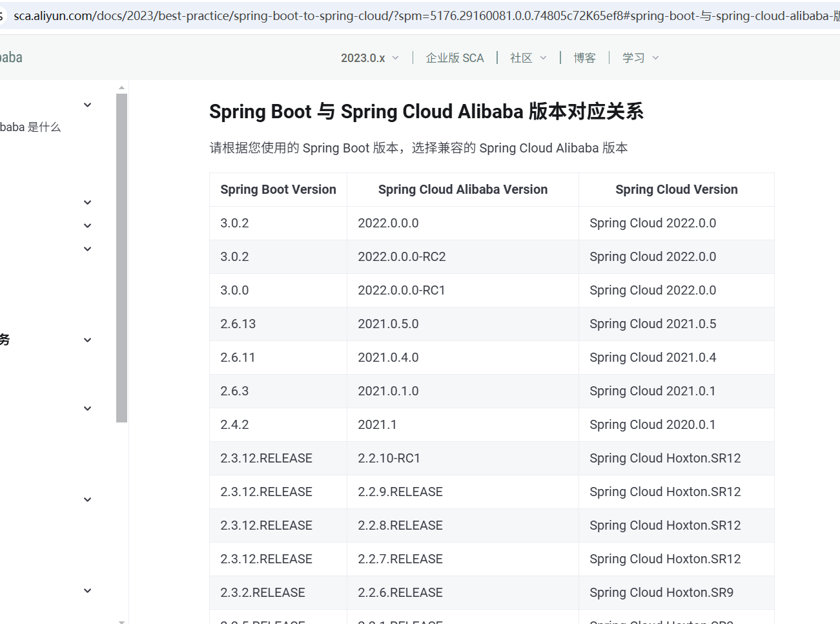Viewport: 840px width, 624px height.
Task: Click the sidebar vertical scrollbar thumb
Action: pos(121,258)
